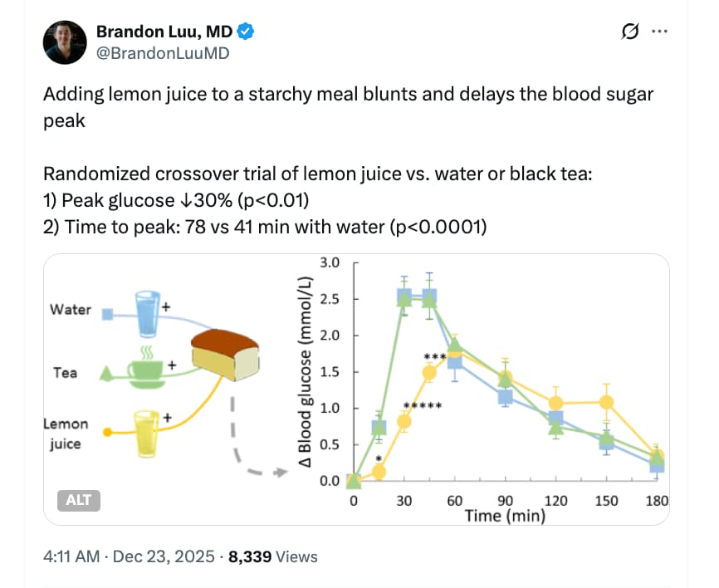Click the tweet text about lemon juice
This screenshot has height=588, width=719.
click(x=348, y=105)
